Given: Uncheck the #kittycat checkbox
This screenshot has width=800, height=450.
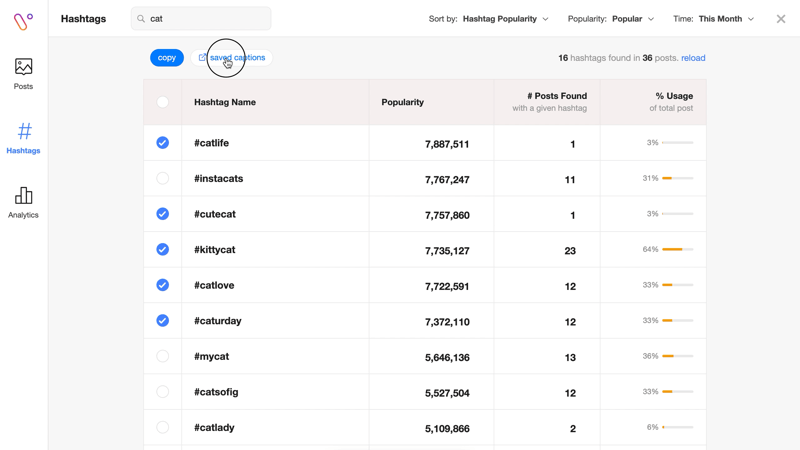Looking at the screenshot, I should click(163, 249).
